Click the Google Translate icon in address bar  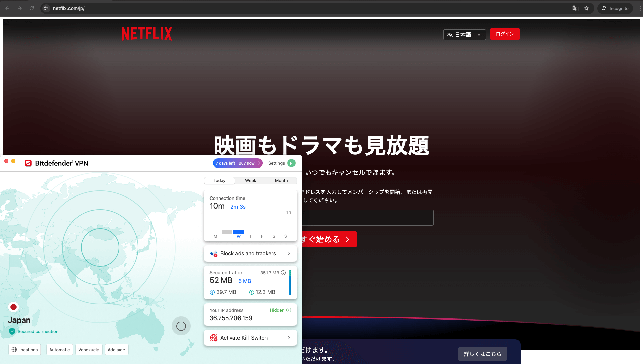coord(576,8)
